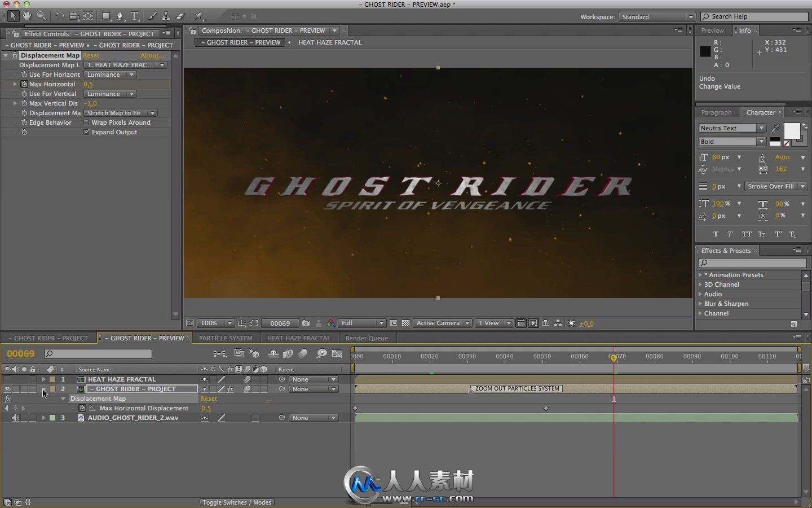Open Use For Vertical Luminance dropdown
The width and height of the screenshot is (812, 508).
(110, 94)
